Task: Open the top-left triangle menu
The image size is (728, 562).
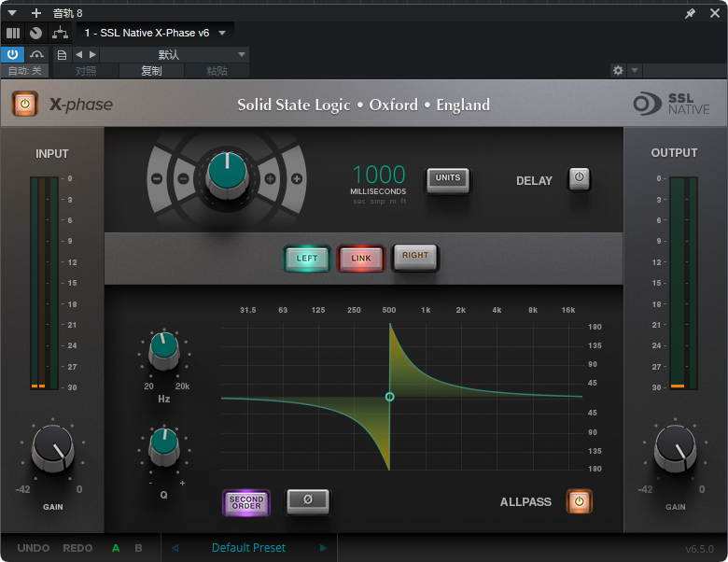Action: (12, 13)
